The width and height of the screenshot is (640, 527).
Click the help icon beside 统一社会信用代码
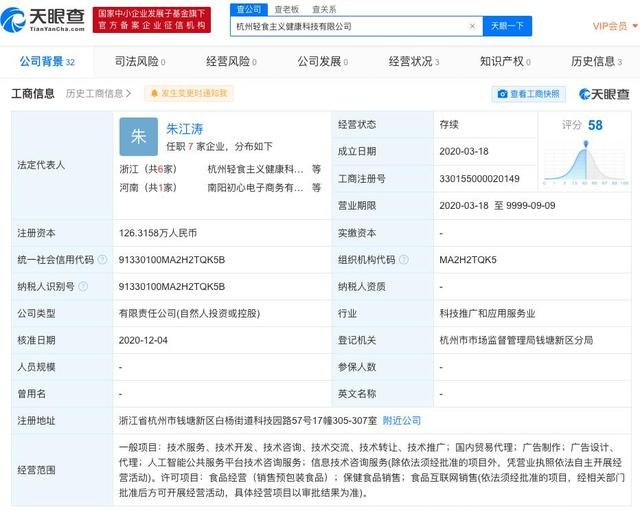pos(103,260)
